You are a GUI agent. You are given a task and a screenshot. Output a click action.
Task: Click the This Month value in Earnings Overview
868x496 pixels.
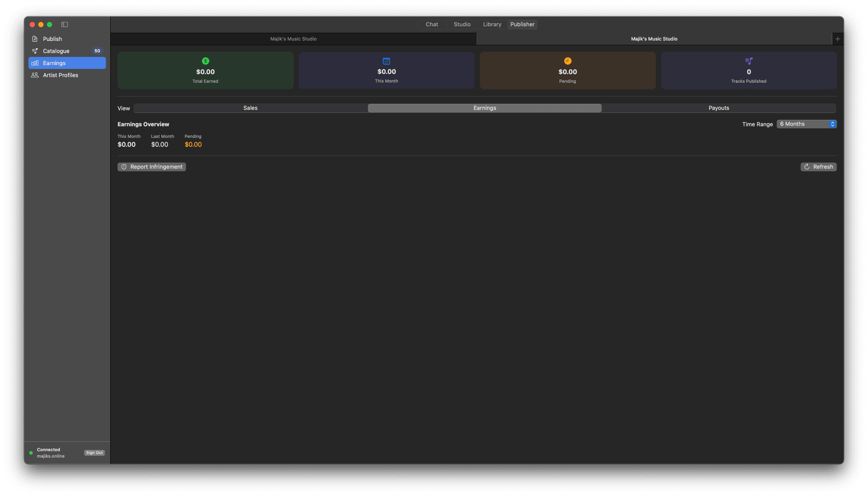point(127,145)
